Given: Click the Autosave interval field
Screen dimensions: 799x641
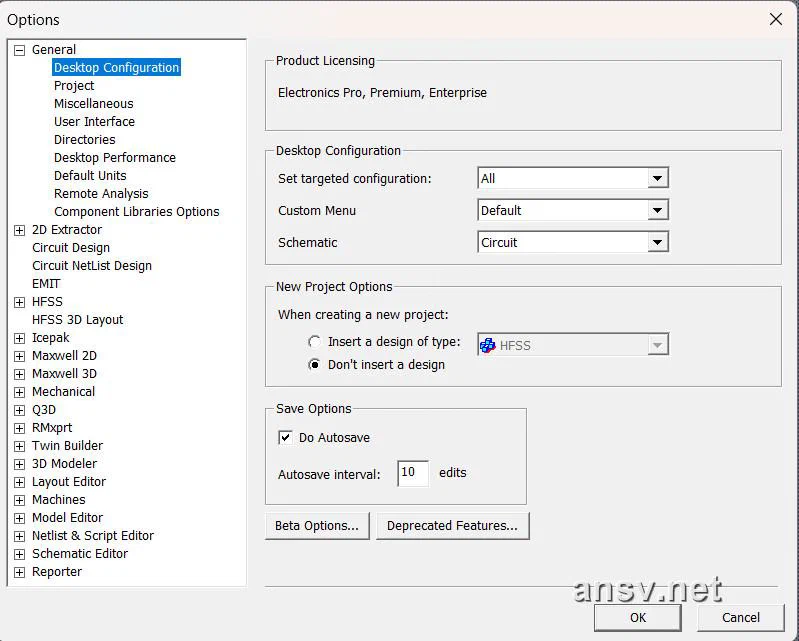Looking at the screenshot, I should click(x=413, y=473).
